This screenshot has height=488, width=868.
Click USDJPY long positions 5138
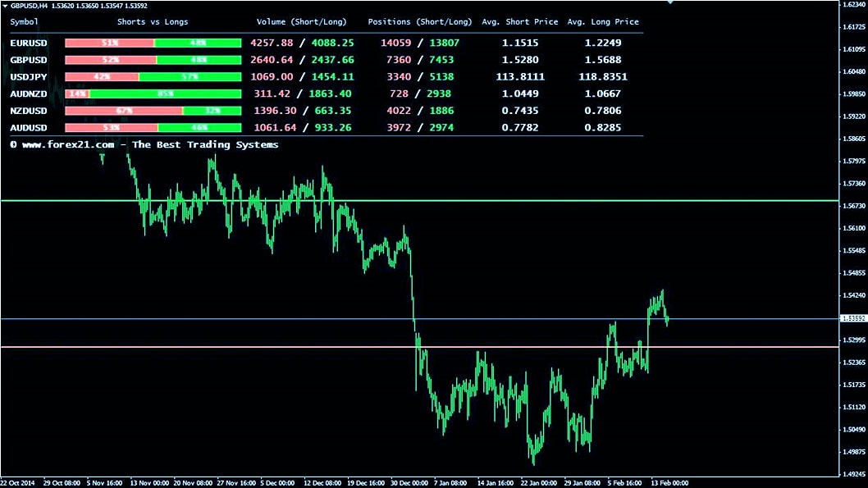441,76
